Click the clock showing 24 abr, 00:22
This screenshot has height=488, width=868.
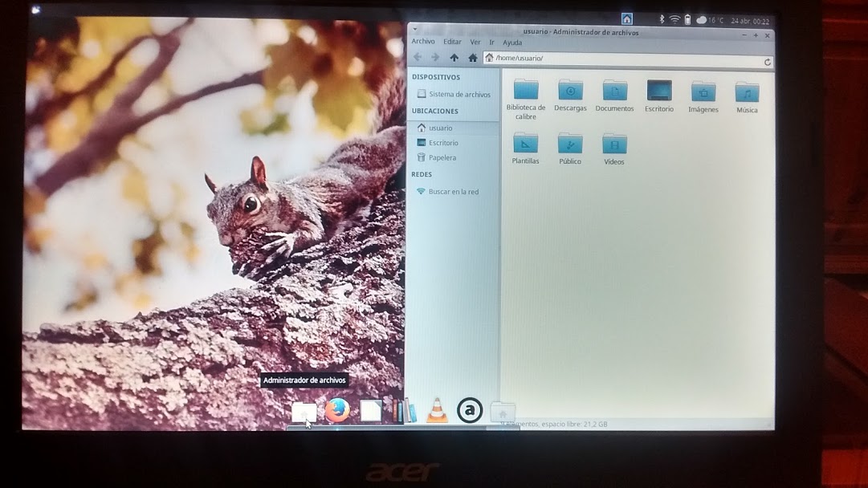[750, 21]
